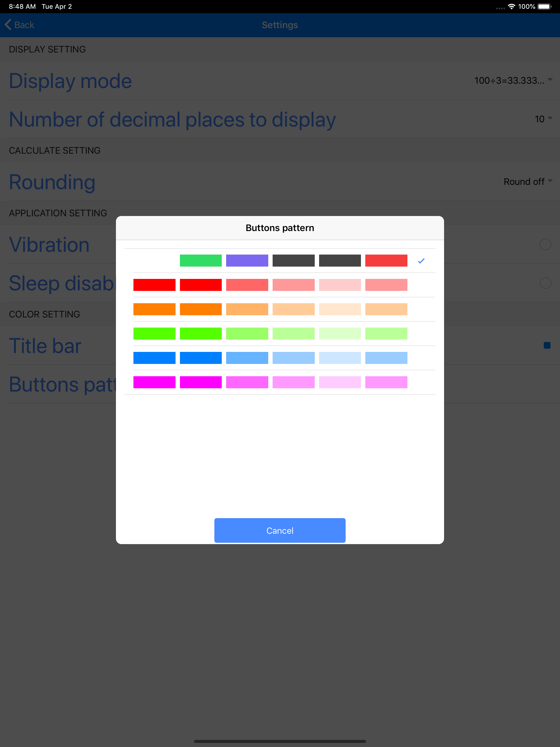Toggle the Sleep disable radio circle
560x747 pixels.
[x=545, y=283]
